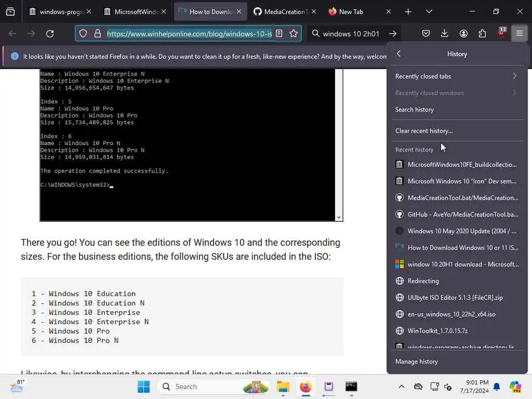
Task: Open GitHub - AveYo/MediaCreationTool history entry
Action: point(457,215)
